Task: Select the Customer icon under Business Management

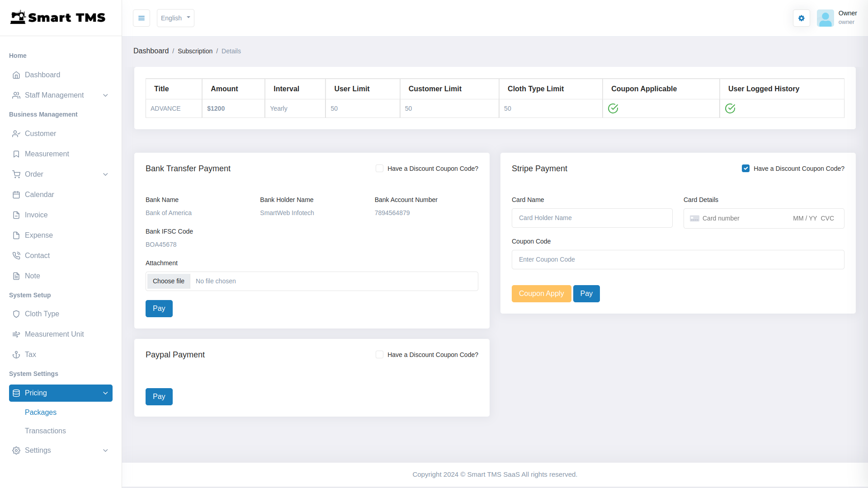Action: tap(16, 133)
